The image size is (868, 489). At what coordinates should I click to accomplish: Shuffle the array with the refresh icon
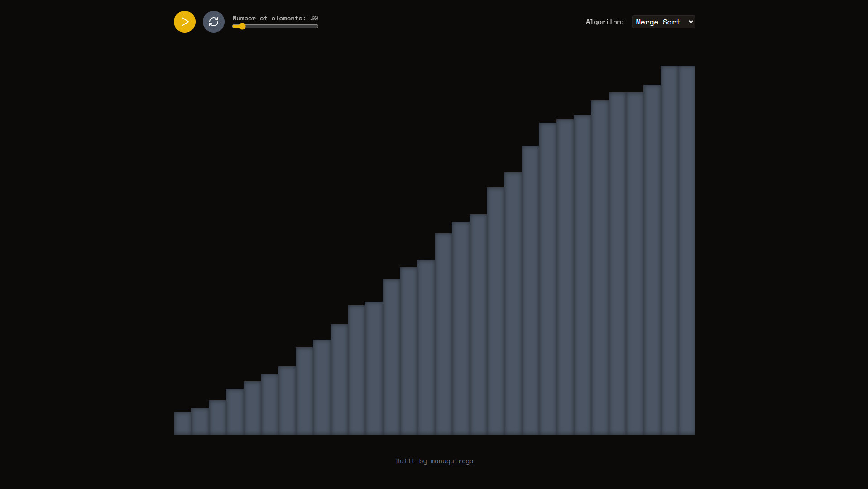214,22
